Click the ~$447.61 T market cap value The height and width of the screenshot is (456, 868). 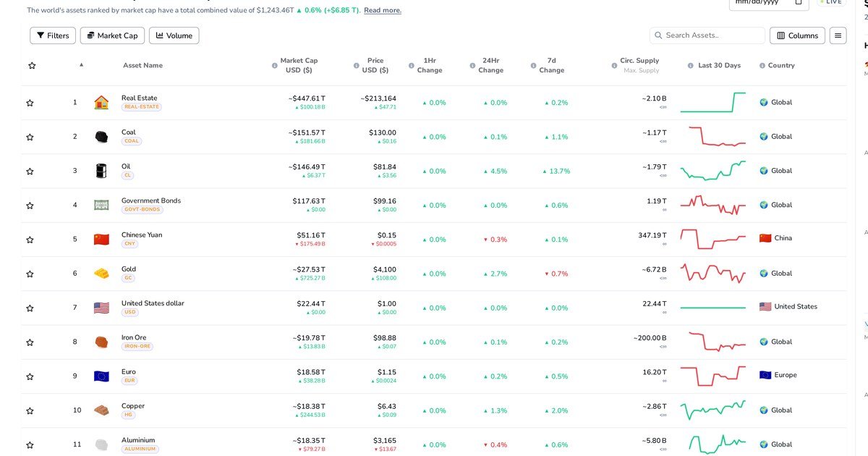tap(307, 98)
